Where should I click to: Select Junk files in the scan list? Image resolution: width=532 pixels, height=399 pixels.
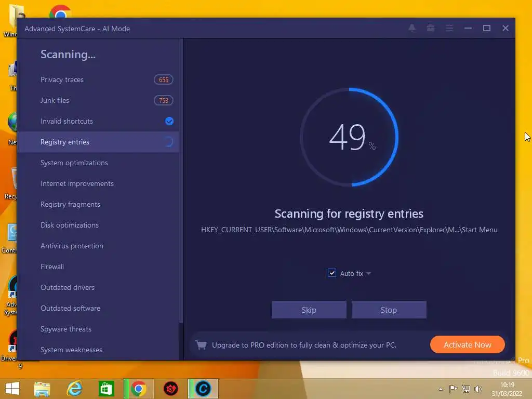click(98, 100)
